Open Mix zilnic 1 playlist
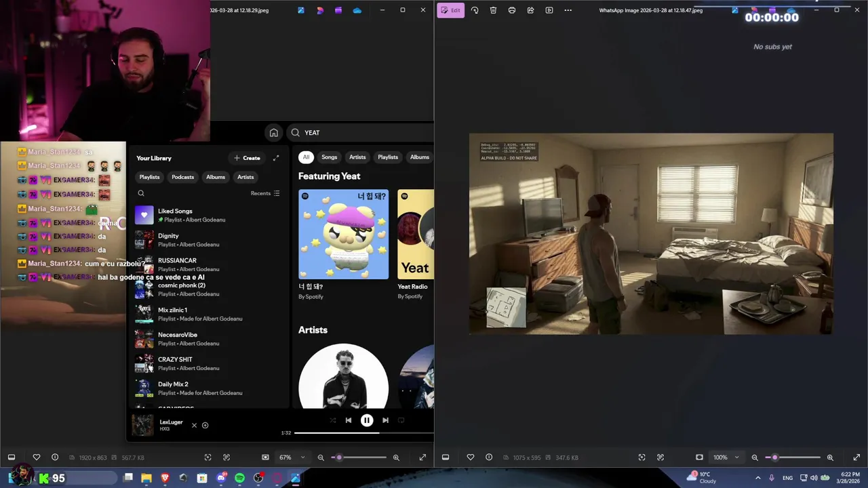 tap(208, 314)
